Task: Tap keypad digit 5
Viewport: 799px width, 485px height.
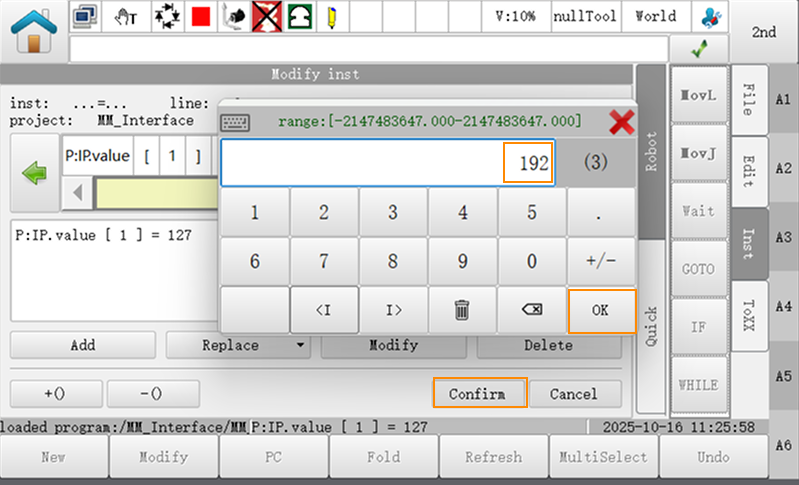Action: 531,212
